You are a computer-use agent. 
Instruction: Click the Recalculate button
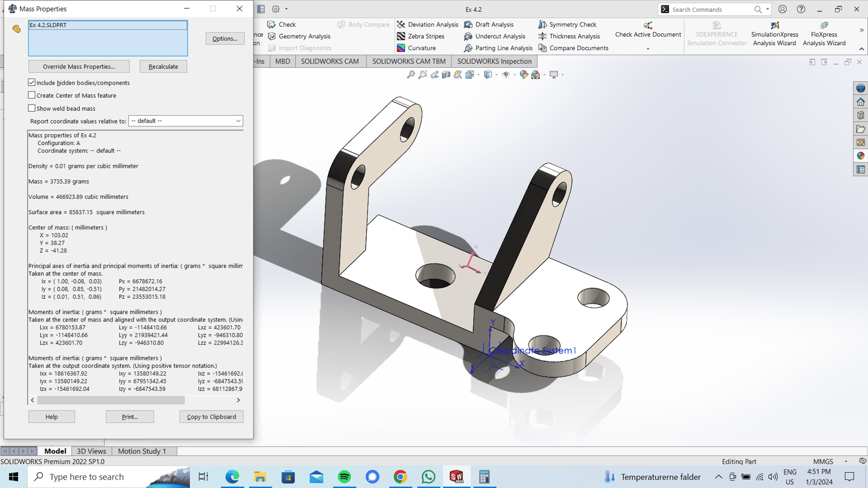[x=163, y=67]
